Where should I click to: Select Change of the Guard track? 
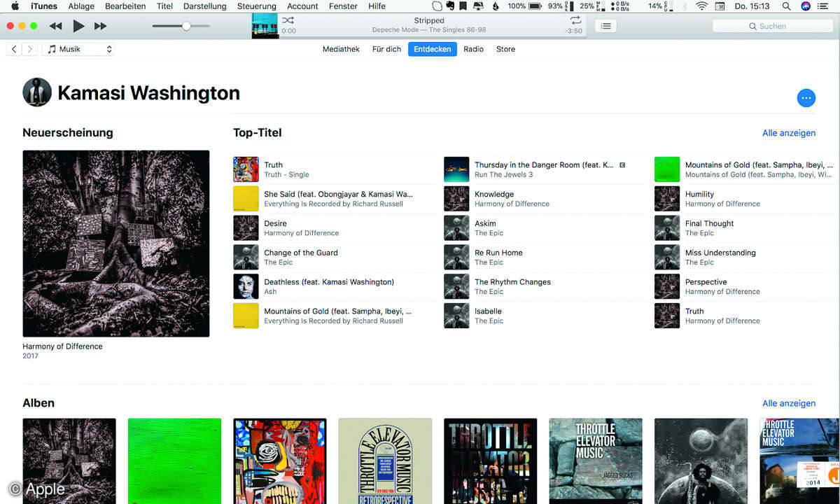(335, 258)
